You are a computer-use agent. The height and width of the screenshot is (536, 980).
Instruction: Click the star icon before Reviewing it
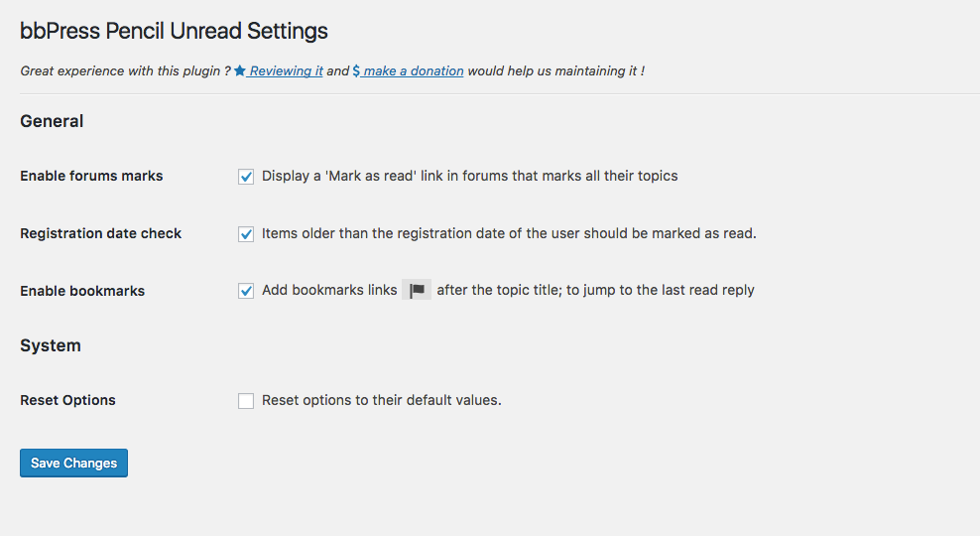240,71
